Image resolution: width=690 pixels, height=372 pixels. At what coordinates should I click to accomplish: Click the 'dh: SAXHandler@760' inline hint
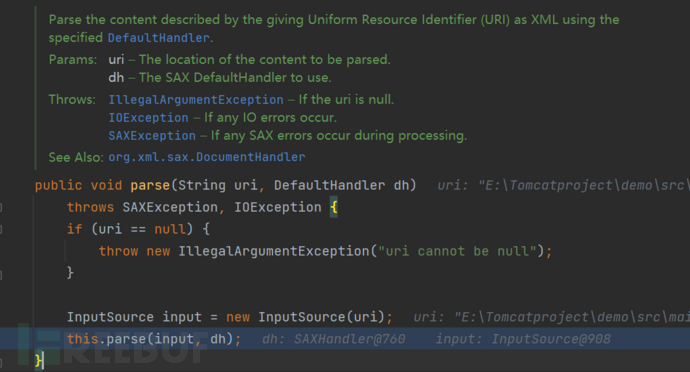tap(334, 339)
